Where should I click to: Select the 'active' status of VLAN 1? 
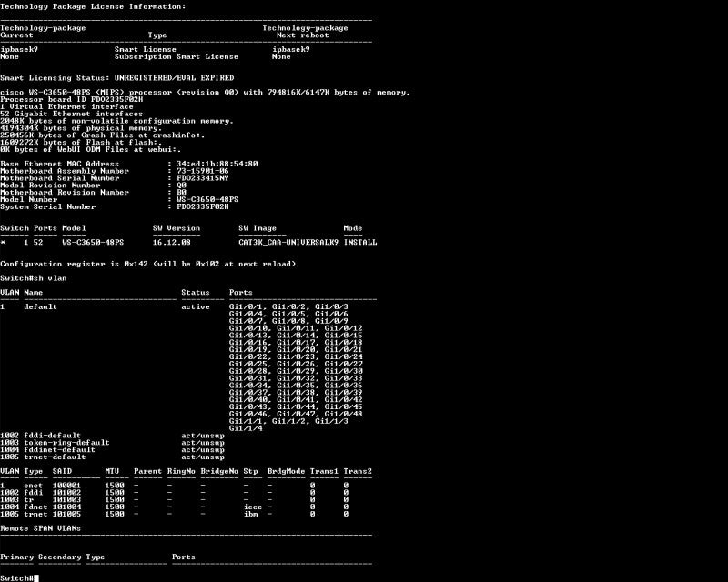point(196,306)
